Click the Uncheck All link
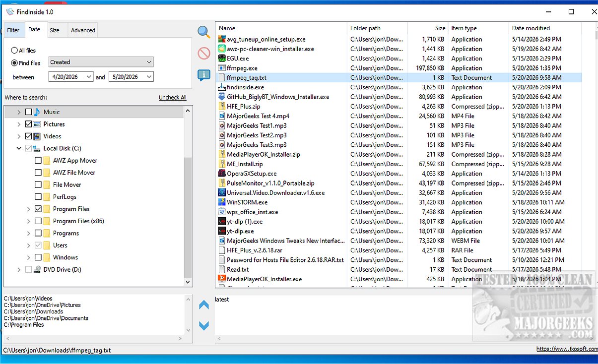This screenshot has width=598, height=364. coord(173,98)
